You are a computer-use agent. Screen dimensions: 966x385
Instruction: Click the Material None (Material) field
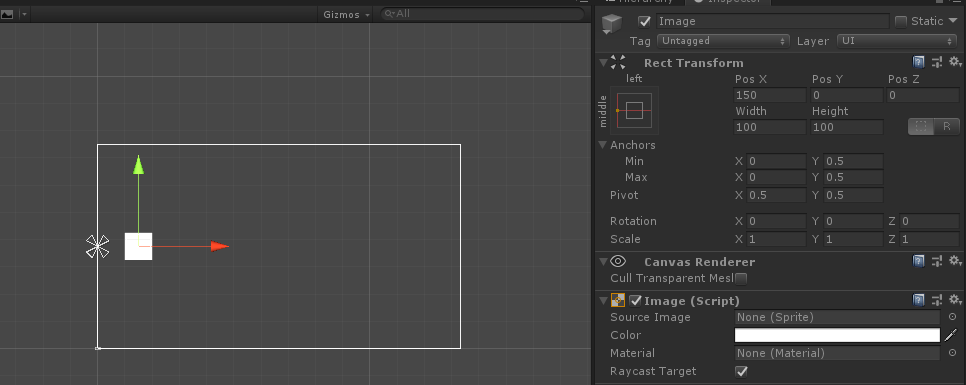point(837,353)
